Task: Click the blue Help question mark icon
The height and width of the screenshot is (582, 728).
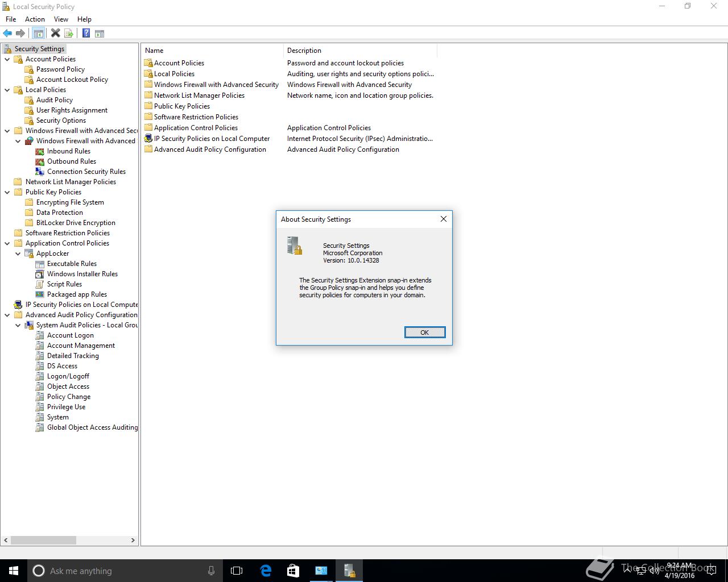Action: (x=86, y=34)
